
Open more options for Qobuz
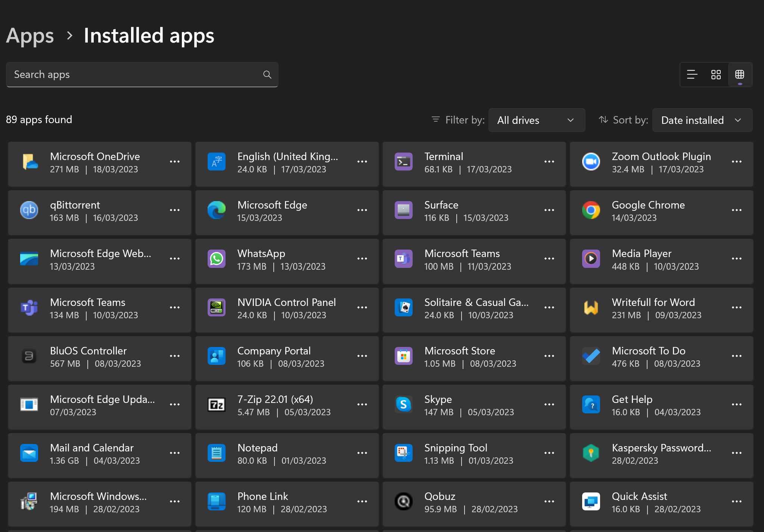(x=549, y=502)
